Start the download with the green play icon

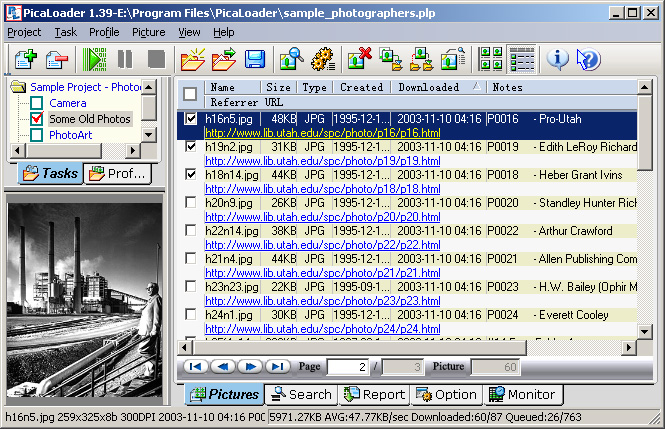(94, 59)
